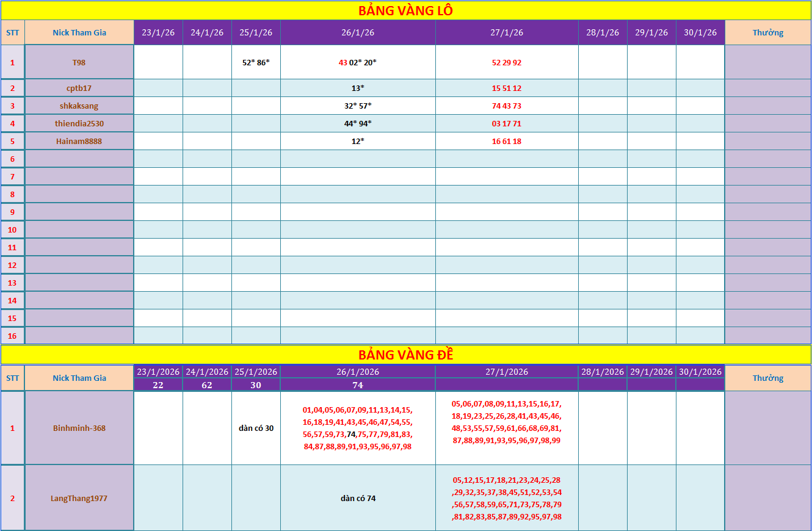Click the 27/1/26 column header in Lô table

[x=507, y=32]
